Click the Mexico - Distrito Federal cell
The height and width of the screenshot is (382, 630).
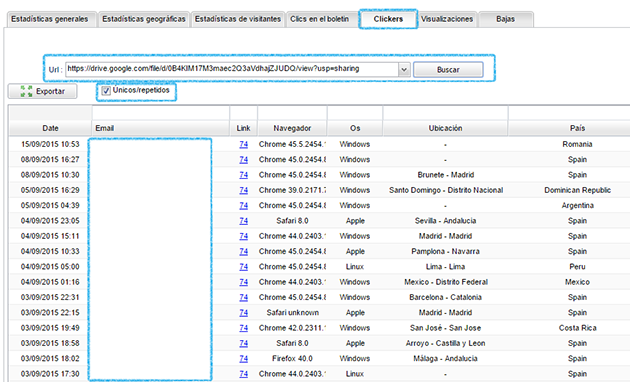[x=446, y=282]
